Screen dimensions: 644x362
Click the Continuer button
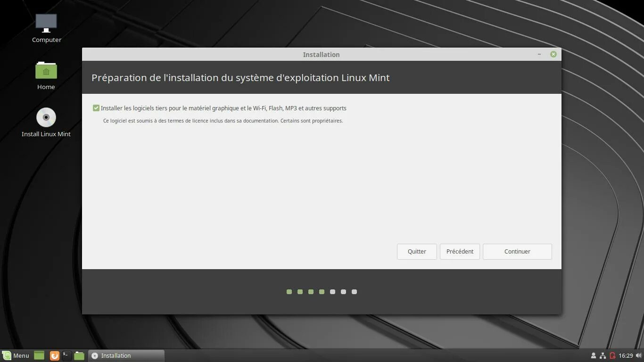(517, 252)
